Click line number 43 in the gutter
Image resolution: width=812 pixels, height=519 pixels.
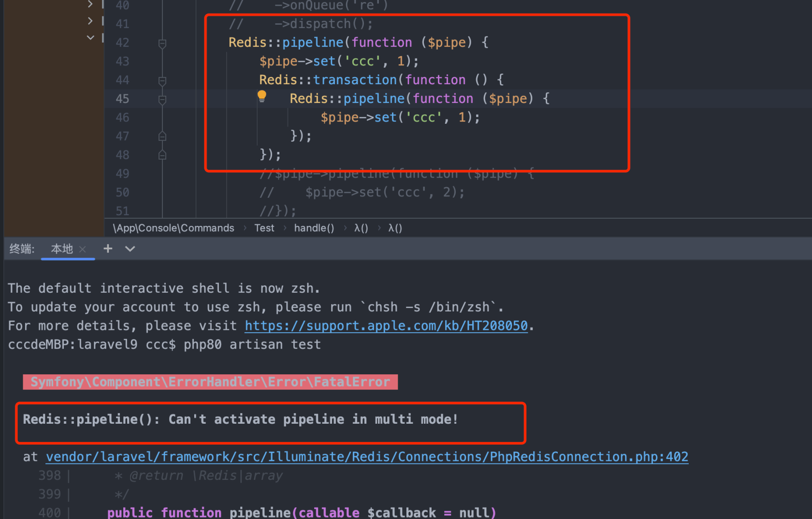122,61
